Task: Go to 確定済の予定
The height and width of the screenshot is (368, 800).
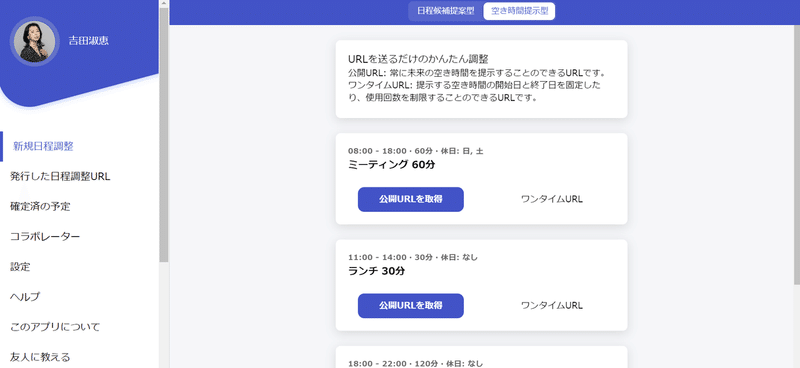Action: coord(40,207)
